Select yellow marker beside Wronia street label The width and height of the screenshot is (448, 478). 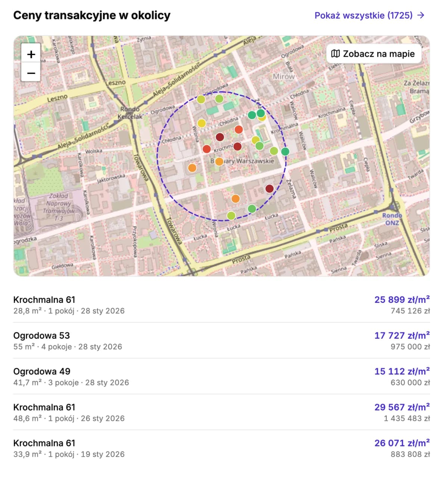[x=201, y=123]
